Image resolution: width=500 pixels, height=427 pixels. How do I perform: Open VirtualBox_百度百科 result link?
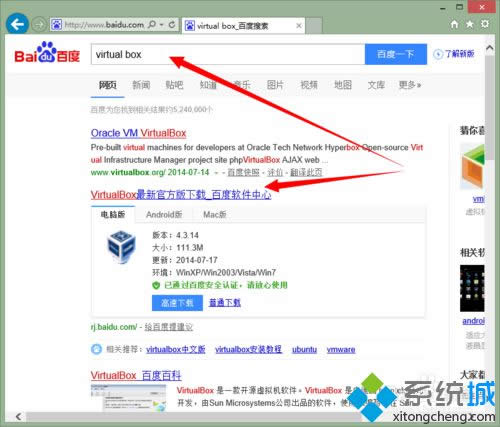[x=136, y=375]
